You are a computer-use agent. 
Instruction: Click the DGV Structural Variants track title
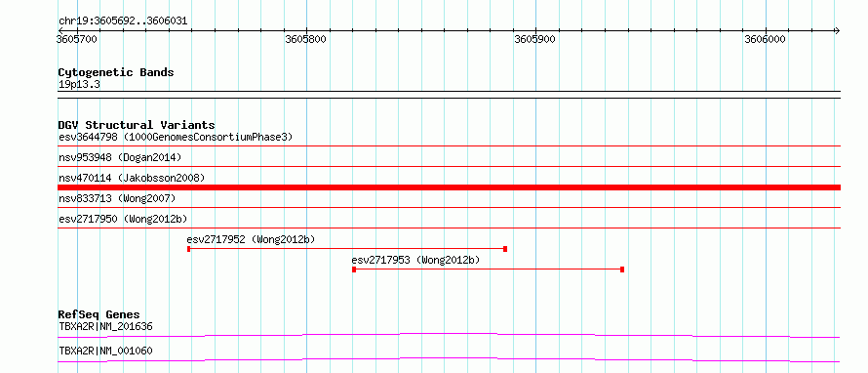click(x=137, y=125)
